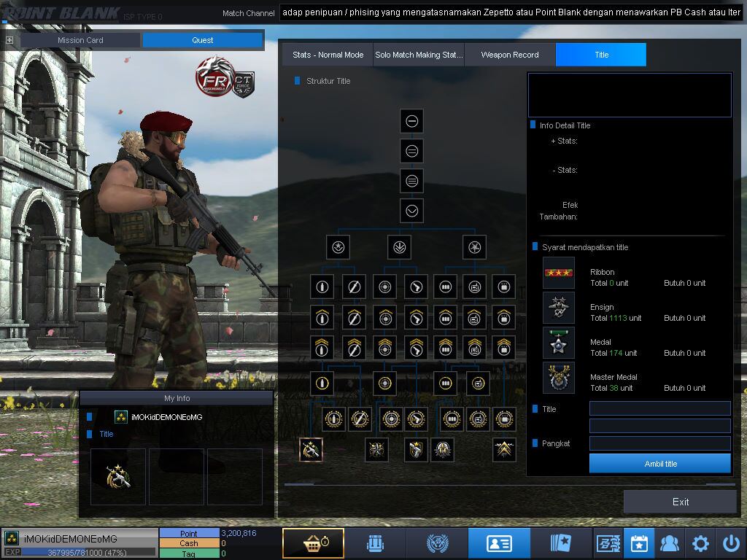Click the Master Medal requirement icon

click(x=559, y=378)
